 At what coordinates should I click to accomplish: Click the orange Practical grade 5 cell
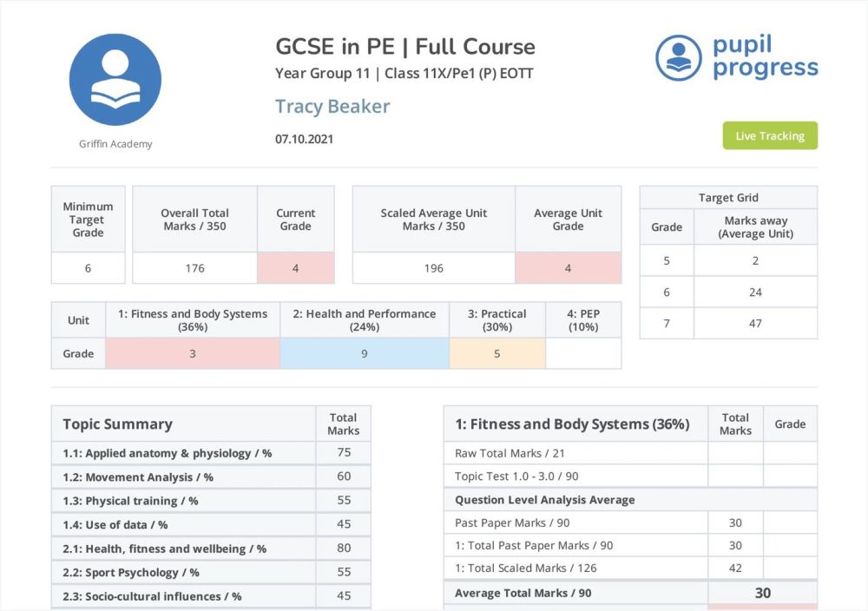click(x=496, y=353)
